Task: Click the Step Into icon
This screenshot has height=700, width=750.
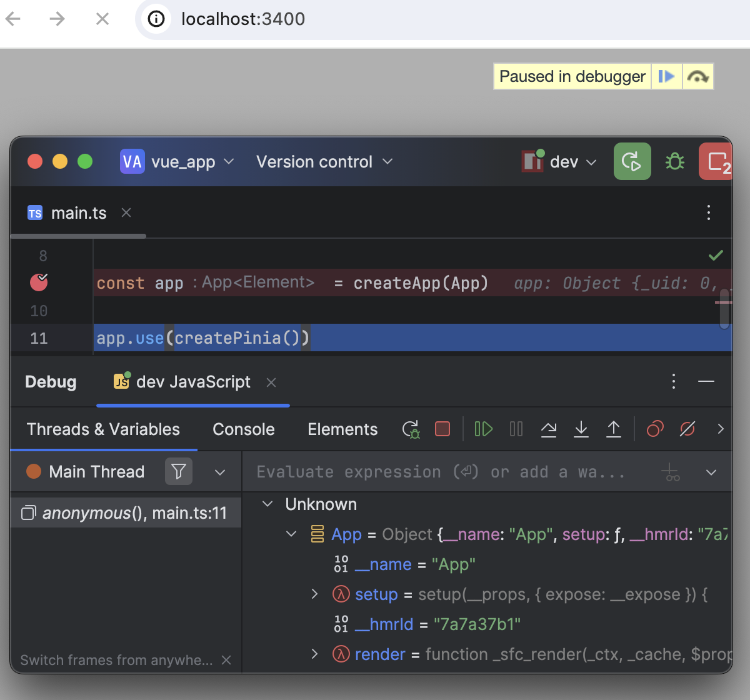Action: [581, 429]
